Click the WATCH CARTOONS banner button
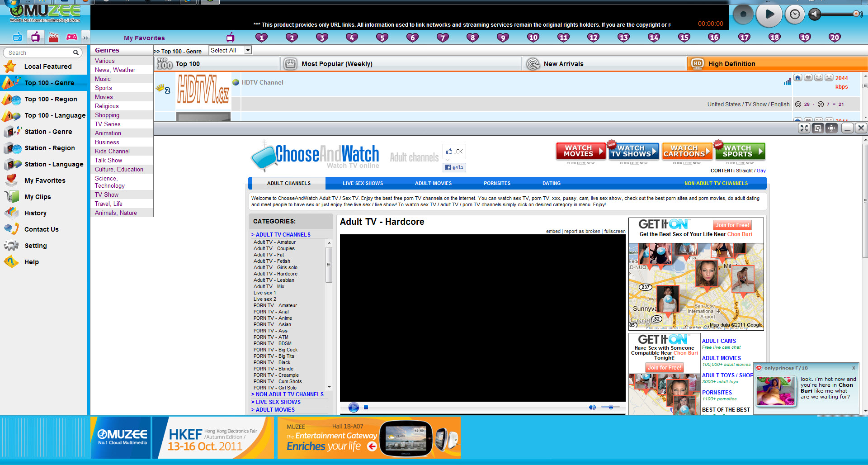 point(687,151)
